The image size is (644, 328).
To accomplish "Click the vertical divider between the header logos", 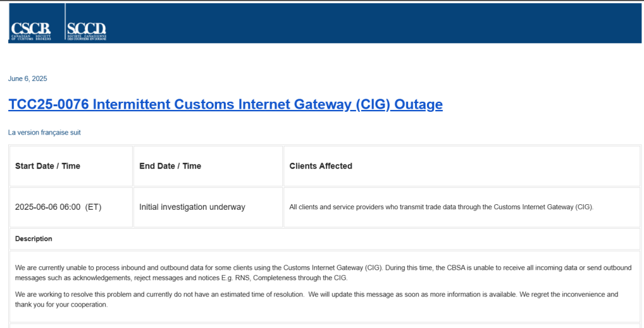I will [65, 23].
